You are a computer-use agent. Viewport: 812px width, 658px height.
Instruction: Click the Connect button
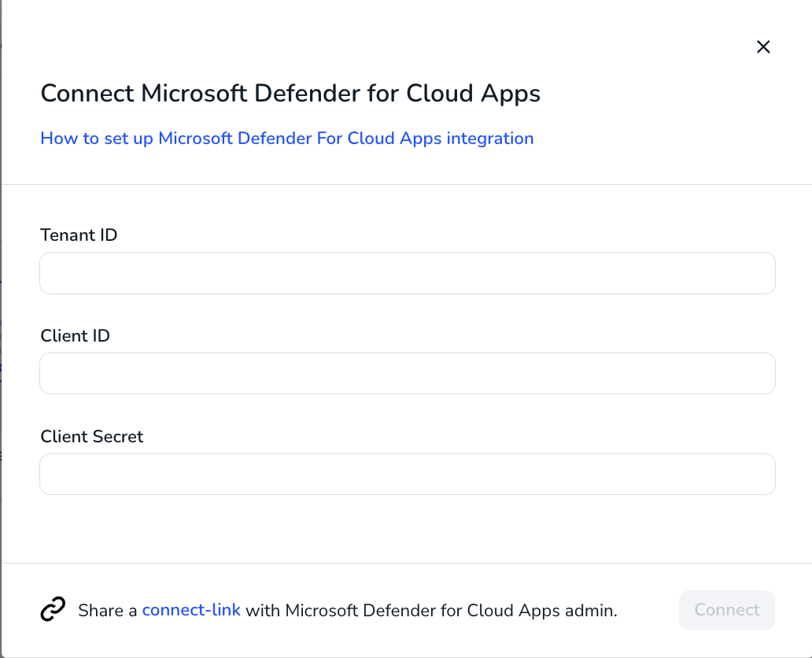[726, 610]
